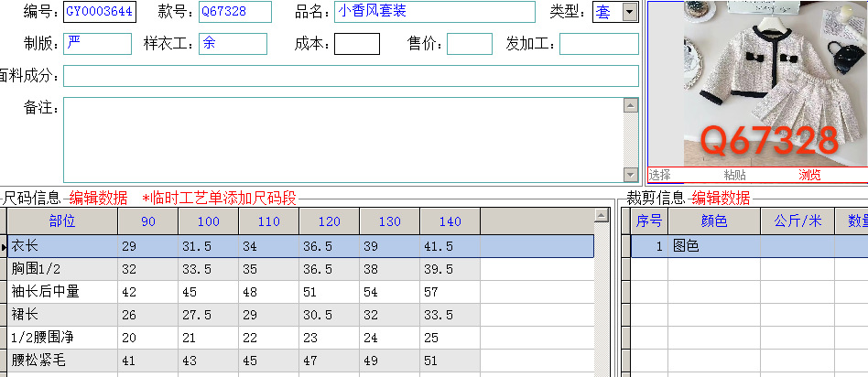Select the 1/2腰围净 row label
Viewport: 868px width, 377px height.
(62, 337)
